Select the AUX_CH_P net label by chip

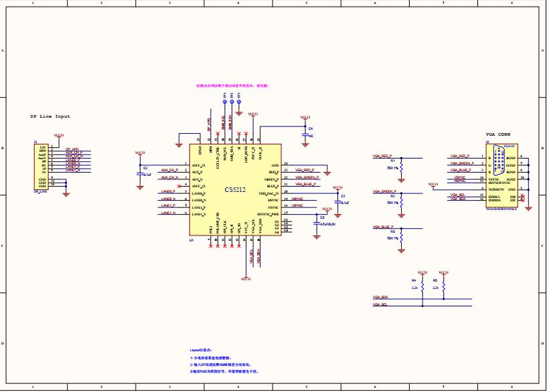point(169,170)
